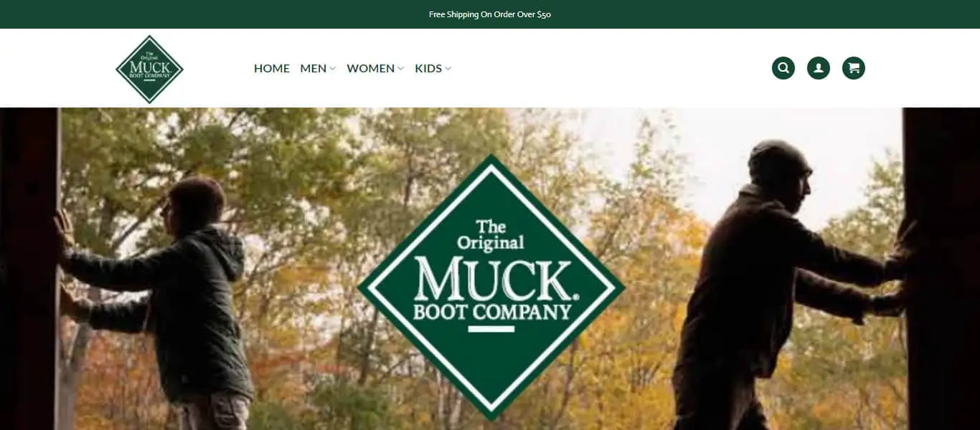Click the Muck Boot logo in header
This screenshot has height=430, width=980.
(x=149, y=69)
